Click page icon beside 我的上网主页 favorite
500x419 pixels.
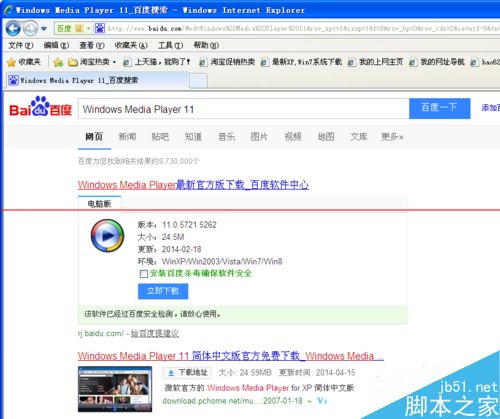352,62
